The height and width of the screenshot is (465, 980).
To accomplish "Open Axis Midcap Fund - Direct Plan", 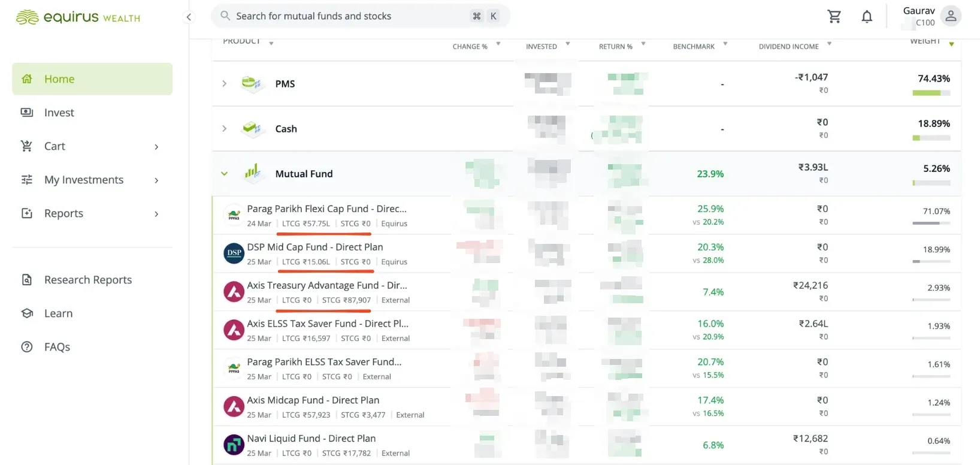I will [313, 400].
